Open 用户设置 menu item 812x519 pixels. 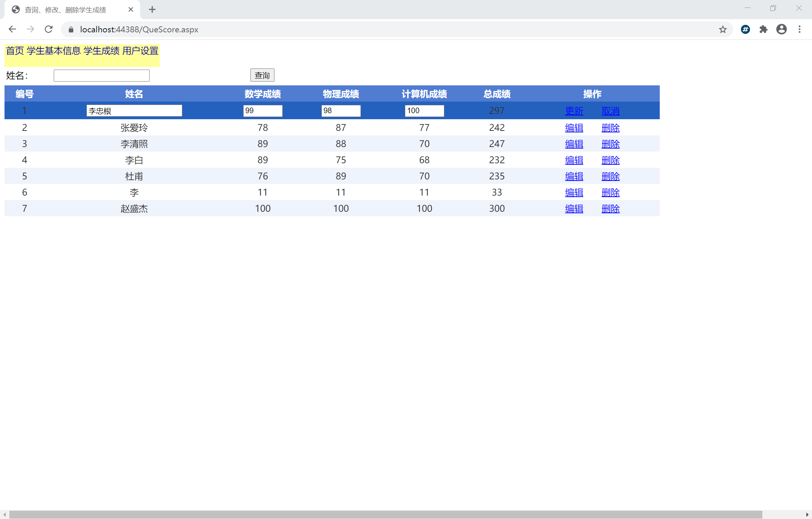(140, 51)
